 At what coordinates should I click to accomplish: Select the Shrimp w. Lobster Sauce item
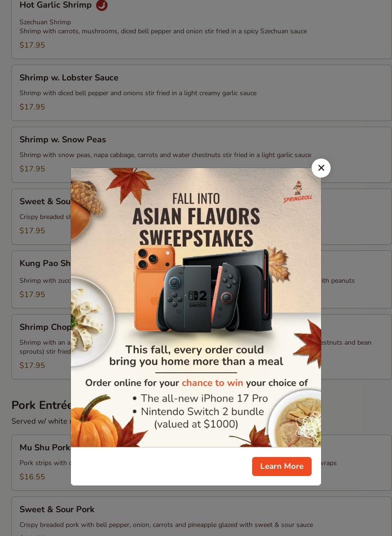(202, 93)
